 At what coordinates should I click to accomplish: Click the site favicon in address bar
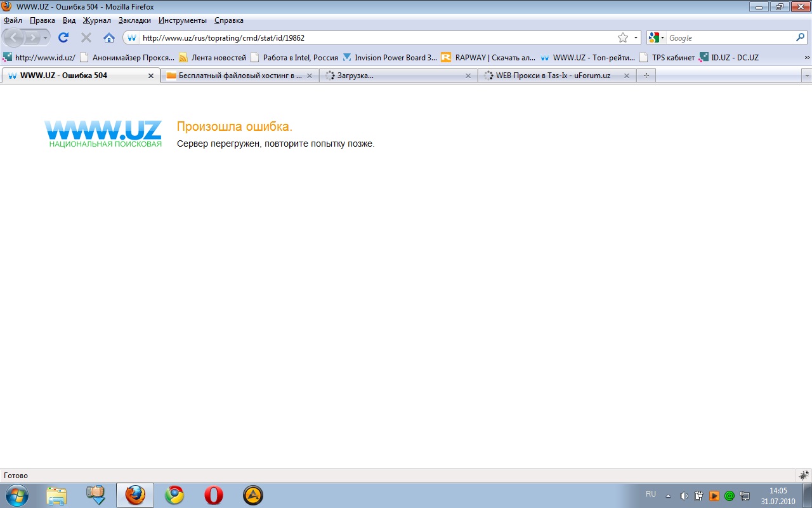pyautogui.click(x=132, y=37)
